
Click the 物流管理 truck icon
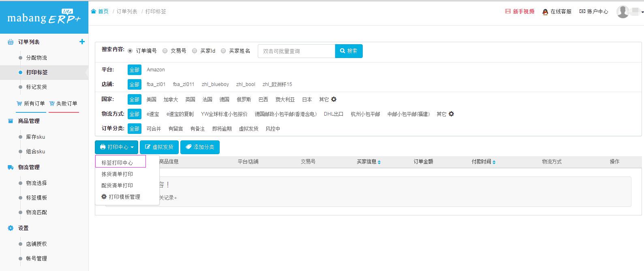pyautogui.click(x=11, y=167)
